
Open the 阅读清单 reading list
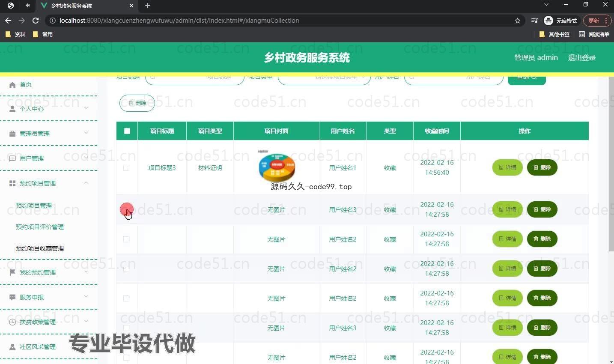point(594,34)
